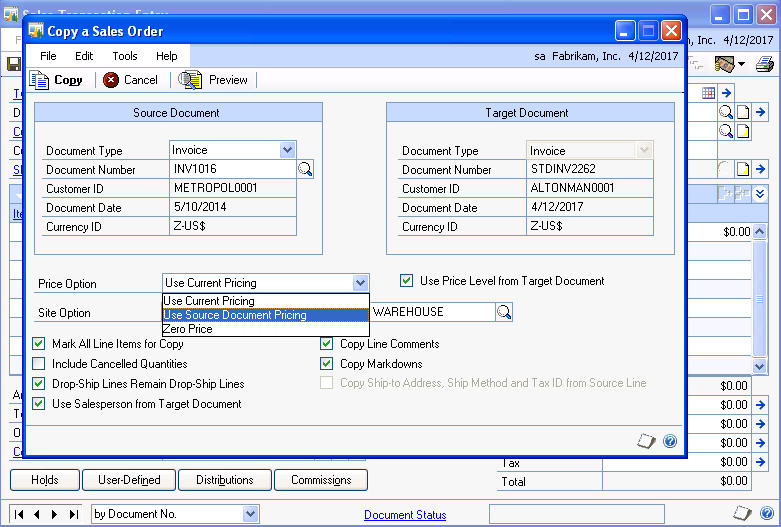Click lookup magnifier next to WAREHOUSE field
The image size is (781, 527).
pyautogui.click(x=504, y=312)
